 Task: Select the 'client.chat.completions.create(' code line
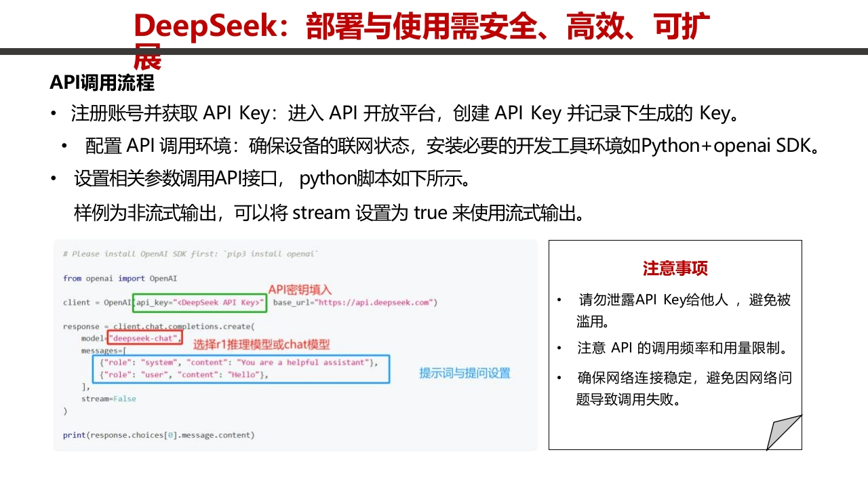pyautogui.click(x=159, y=326)
